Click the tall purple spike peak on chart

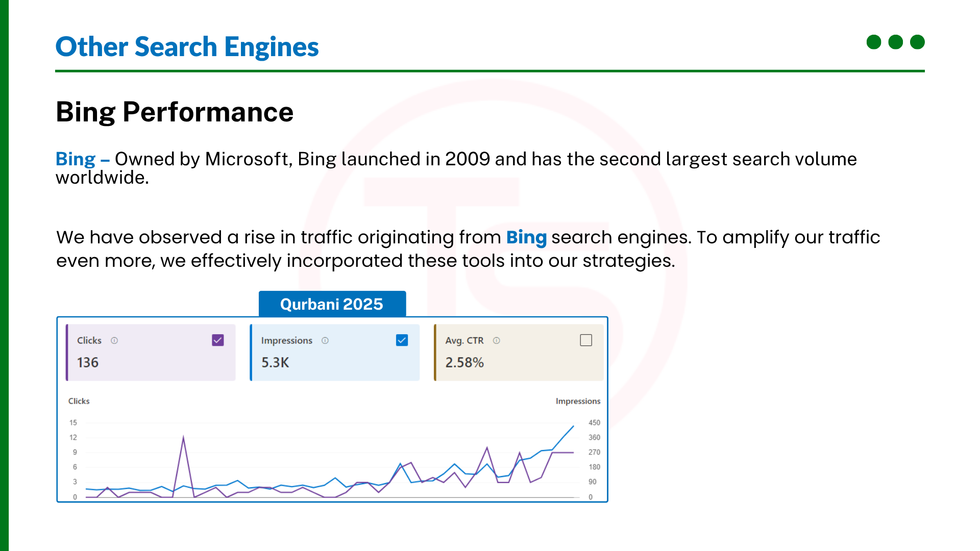click(183, 438)
